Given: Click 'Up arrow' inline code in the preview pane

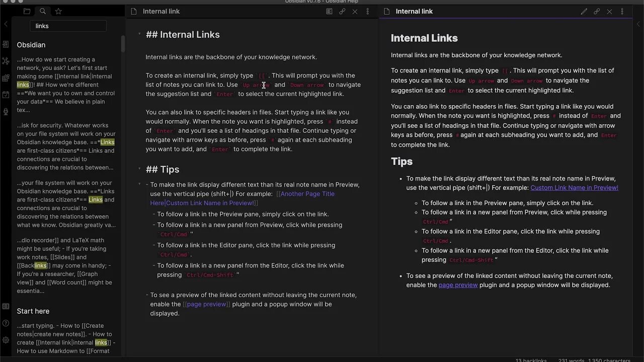Looking at the screenshot, I should coord(481,80).
